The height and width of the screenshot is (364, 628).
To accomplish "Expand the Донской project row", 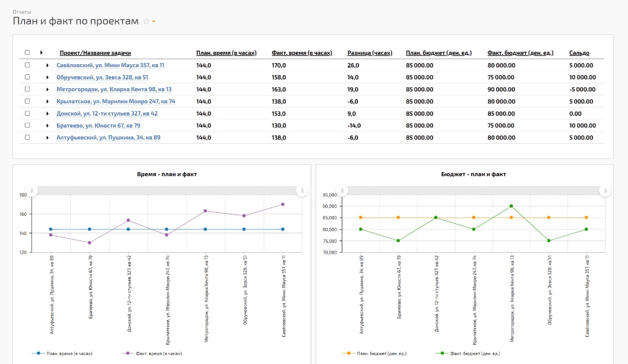I will pyautogui.click(x=48, y=113).
